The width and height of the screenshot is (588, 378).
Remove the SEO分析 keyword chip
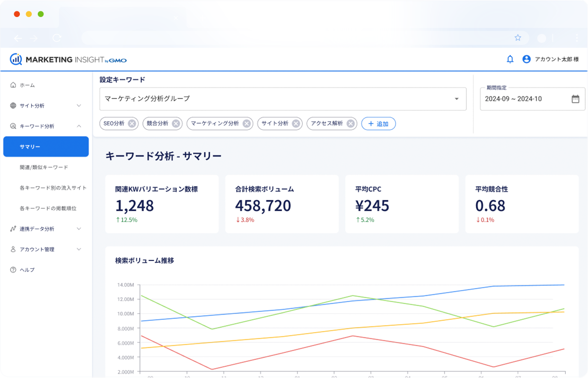(132, 123)
